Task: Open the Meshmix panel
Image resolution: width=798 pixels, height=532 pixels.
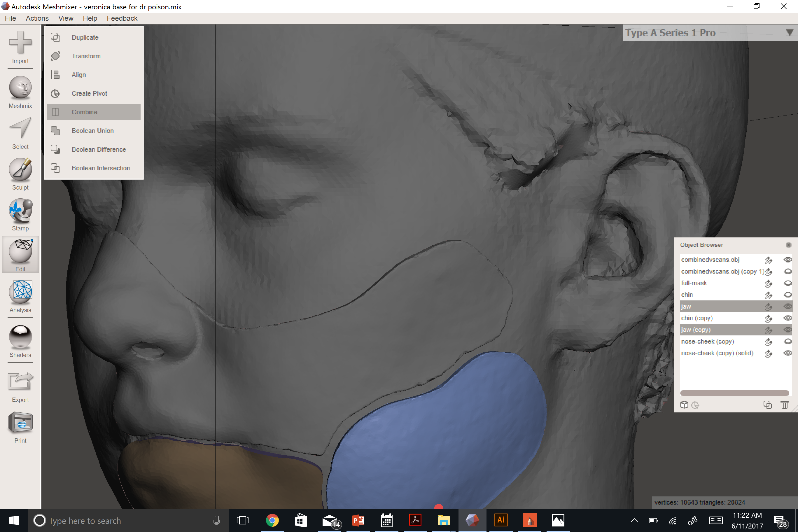Action: 20,92
